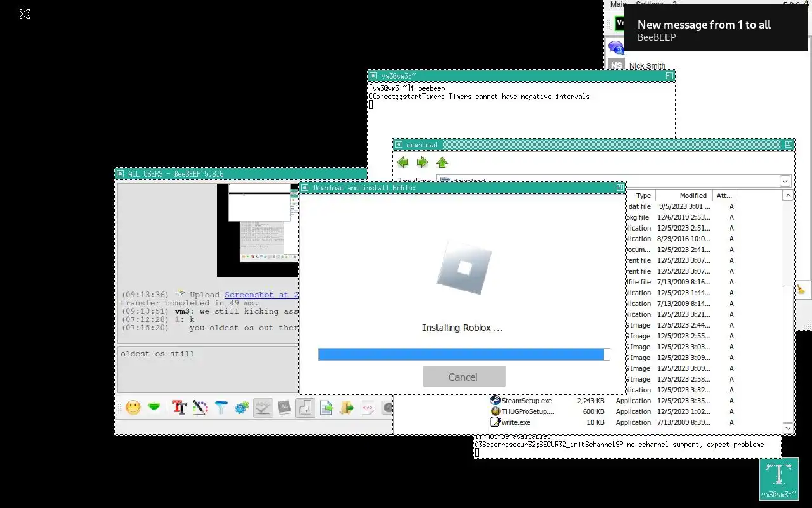The height and width of the screenshot is (508, 812).
Task: Select SteamSetup.exe in the file list
Action: tap(527, 401)
